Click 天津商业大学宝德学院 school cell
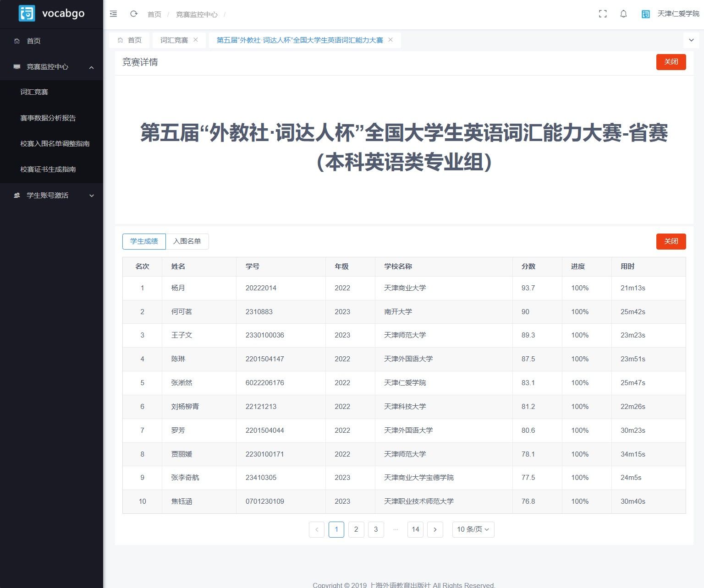This screenshot has height=588, width=704. click(x=419, y=478)
